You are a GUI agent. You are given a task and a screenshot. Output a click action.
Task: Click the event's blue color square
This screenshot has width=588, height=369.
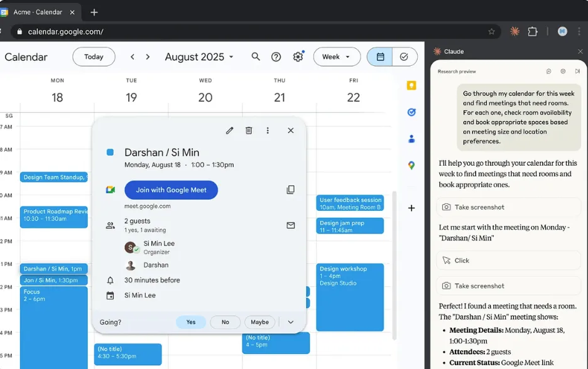110,152
